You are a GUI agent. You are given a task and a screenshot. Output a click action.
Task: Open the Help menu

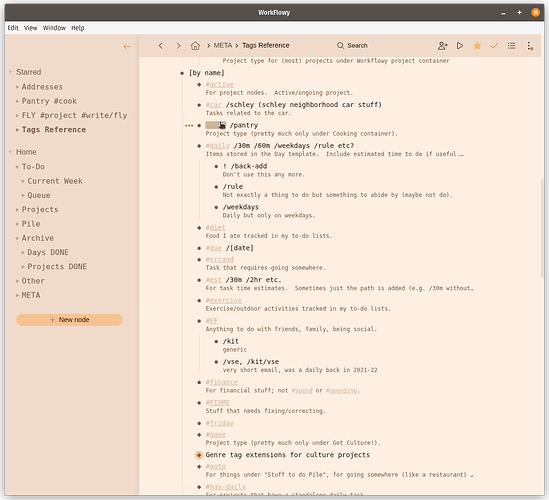(x=78, y=28)
